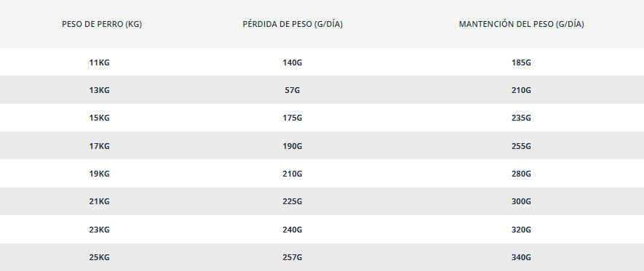Viewport: 644px width, 271px height.
Task: Select the 15KG weight cell
Action: [100, 118]
